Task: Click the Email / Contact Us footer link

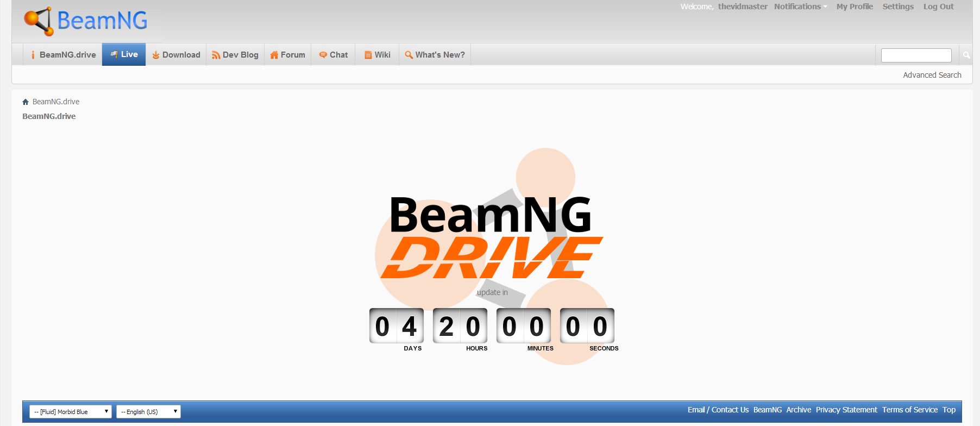Action: pyautogui.click(x=718, y=410)
